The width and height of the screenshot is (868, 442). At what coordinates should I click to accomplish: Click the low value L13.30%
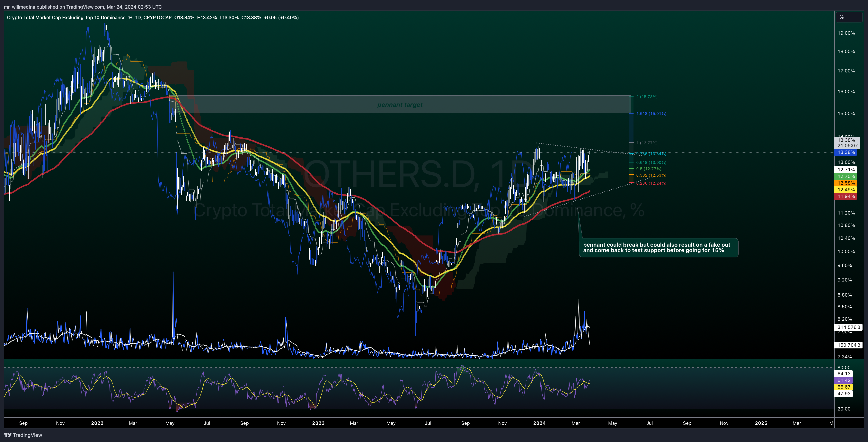click(229, 18)
